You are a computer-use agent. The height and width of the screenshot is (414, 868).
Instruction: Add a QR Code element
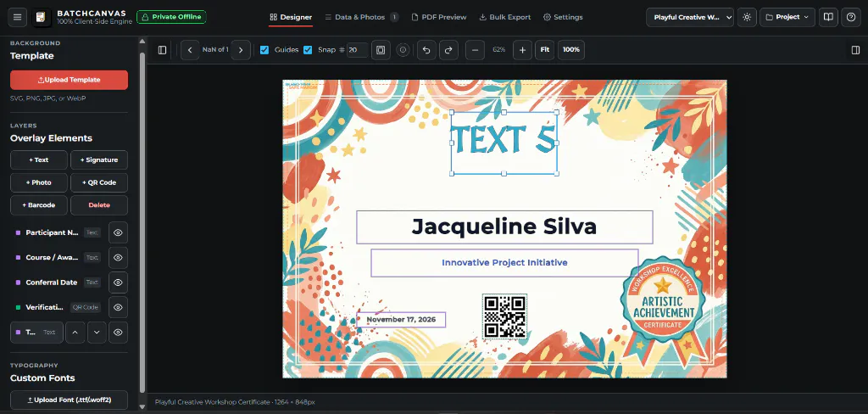coord(99,182)
